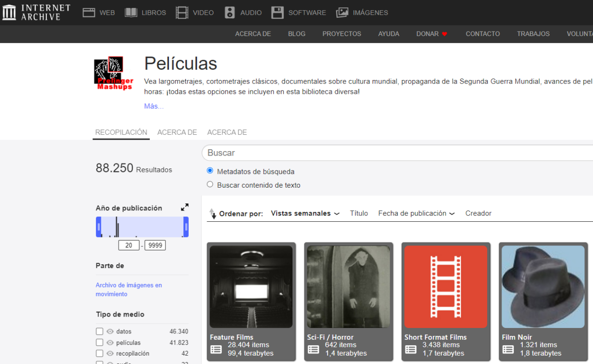This screenshot has width=593, height=364.
Task: Open the PROYECTOS menu item
Action: [x=341, y=34]
